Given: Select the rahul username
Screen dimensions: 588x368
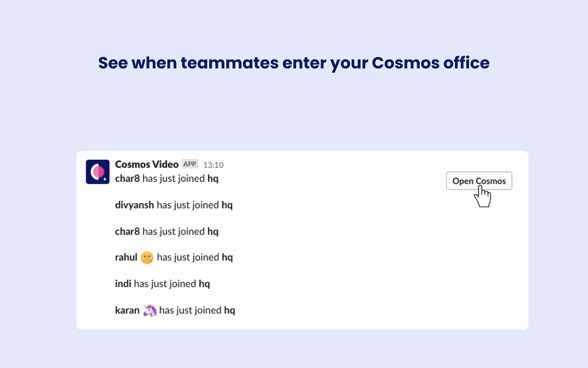Looking at the screenshot, I should [126, 257].
